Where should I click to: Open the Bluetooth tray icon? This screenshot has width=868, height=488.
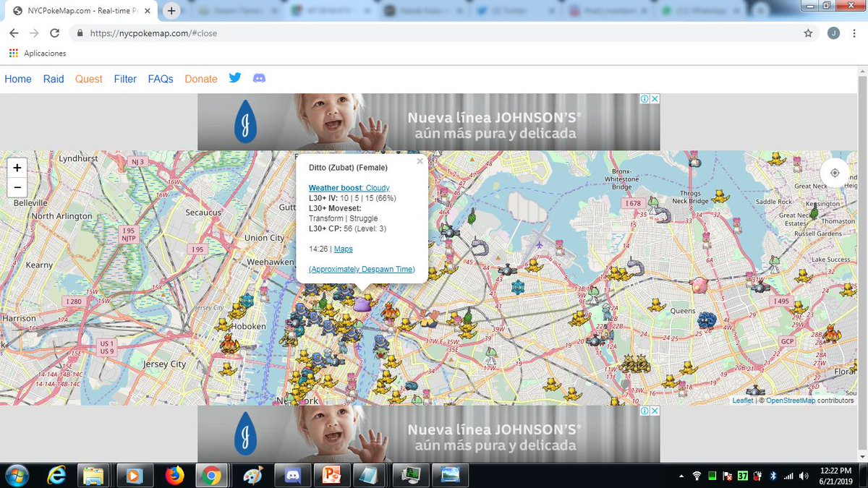pos(773,476)
